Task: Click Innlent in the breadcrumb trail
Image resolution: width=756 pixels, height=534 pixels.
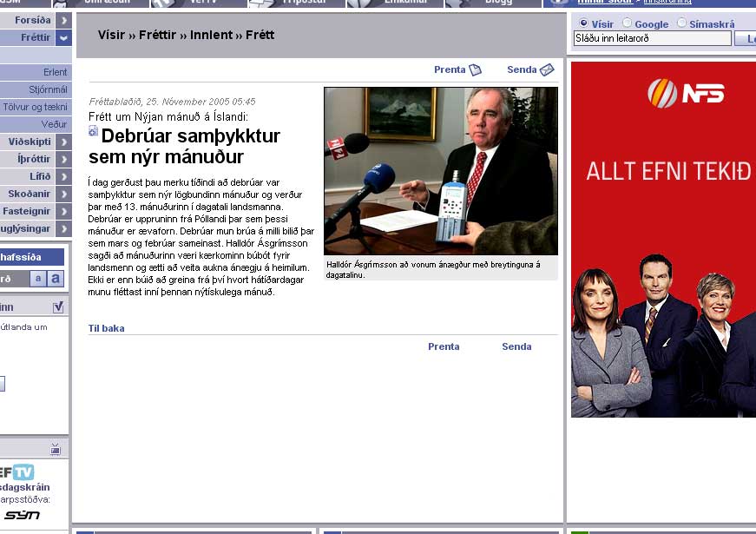Action: coord(211,36)
